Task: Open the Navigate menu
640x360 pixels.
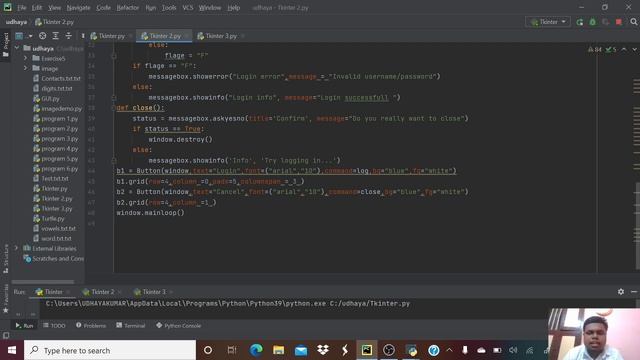Action: [78, 8]
